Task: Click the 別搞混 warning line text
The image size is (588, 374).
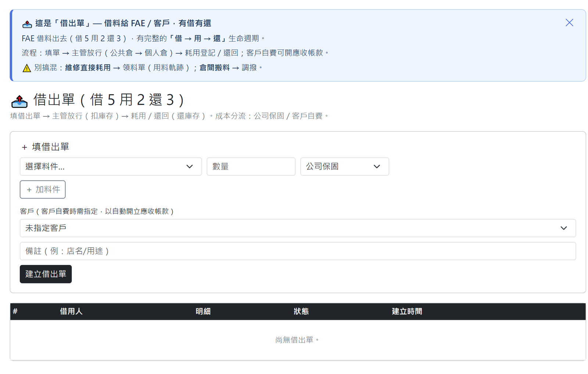Action: [x=148, y=68]
